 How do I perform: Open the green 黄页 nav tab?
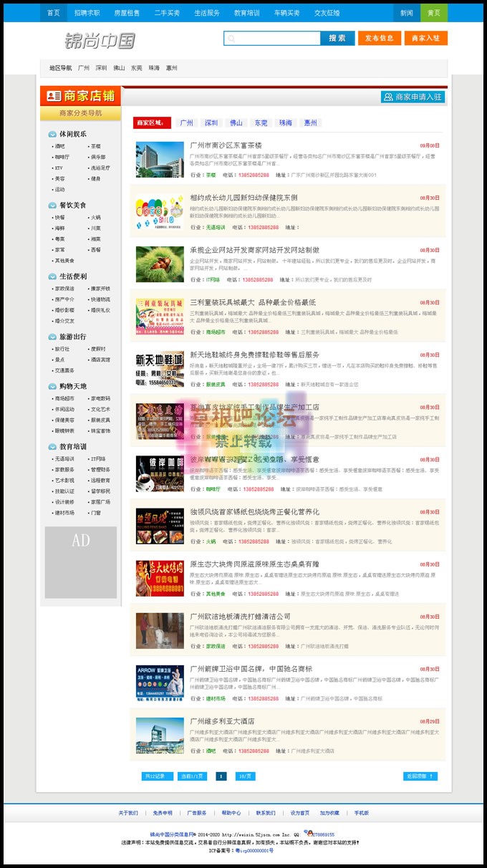click(x=434, y=13)
